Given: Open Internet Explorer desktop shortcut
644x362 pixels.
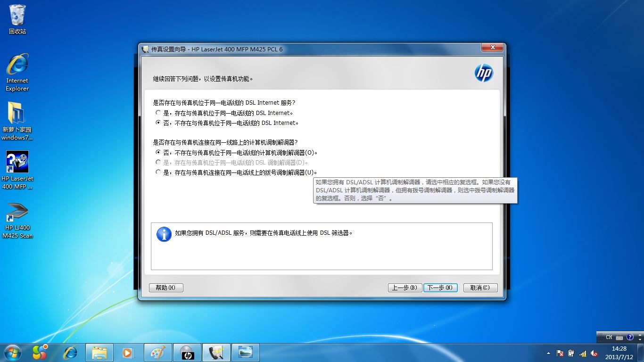Looking at the screenshot, I should (x=17, y=72).
